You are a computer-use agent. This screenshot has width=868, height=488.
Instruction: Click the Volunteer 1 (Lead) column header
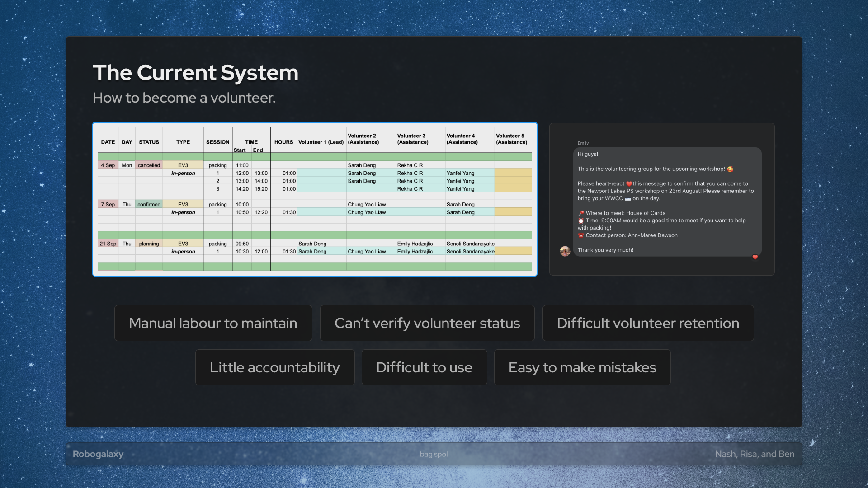point(321,142)
